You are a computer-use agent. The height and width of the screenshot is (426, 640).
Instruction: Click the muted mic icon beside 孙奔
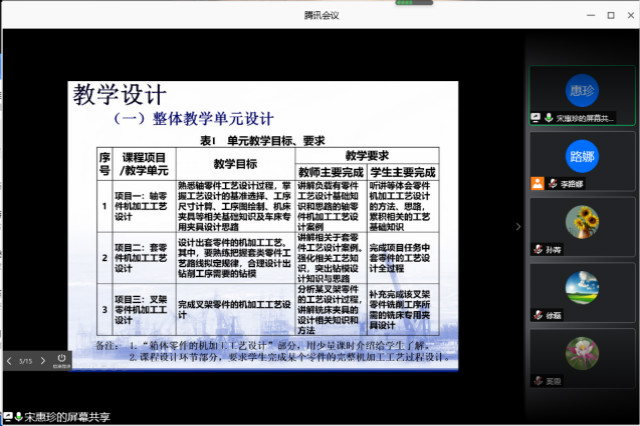(551, 250)
